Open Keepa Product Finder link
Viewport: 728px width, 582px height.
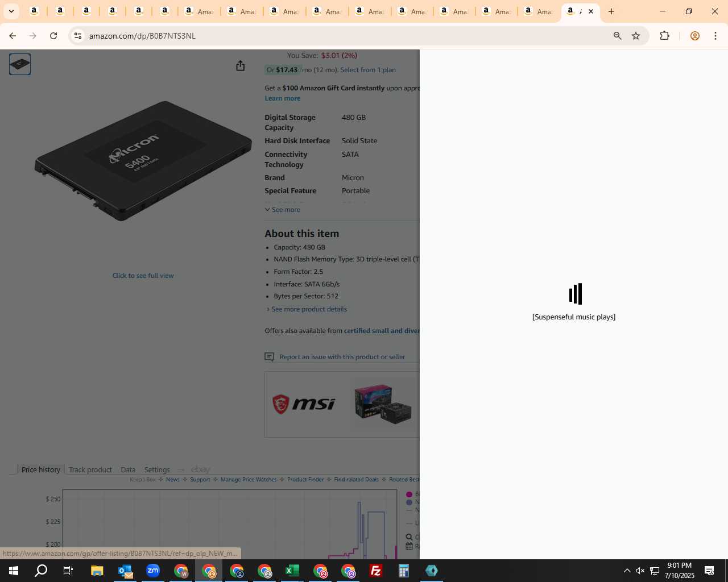305,480
